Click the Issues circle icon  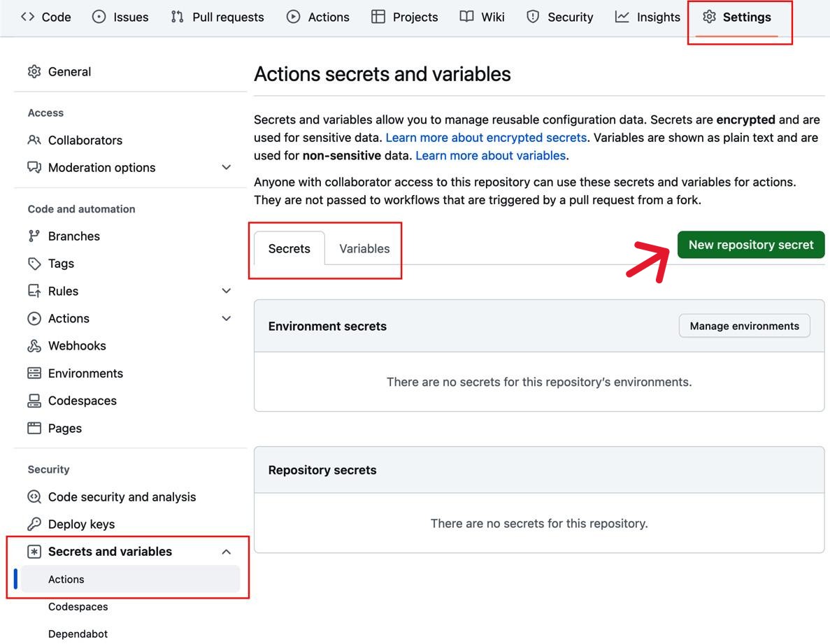(99, 17)
